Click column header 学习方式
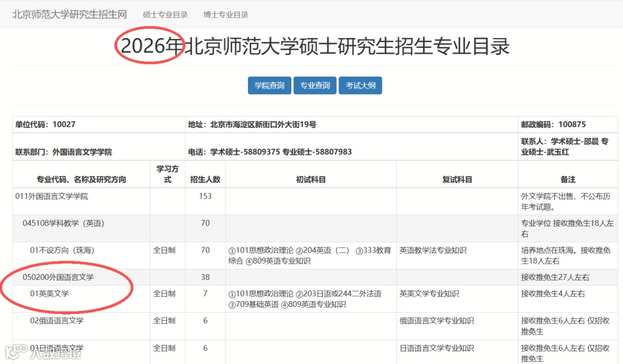The height and width of the screenshot is (364, 623). [x=168, y=174]
